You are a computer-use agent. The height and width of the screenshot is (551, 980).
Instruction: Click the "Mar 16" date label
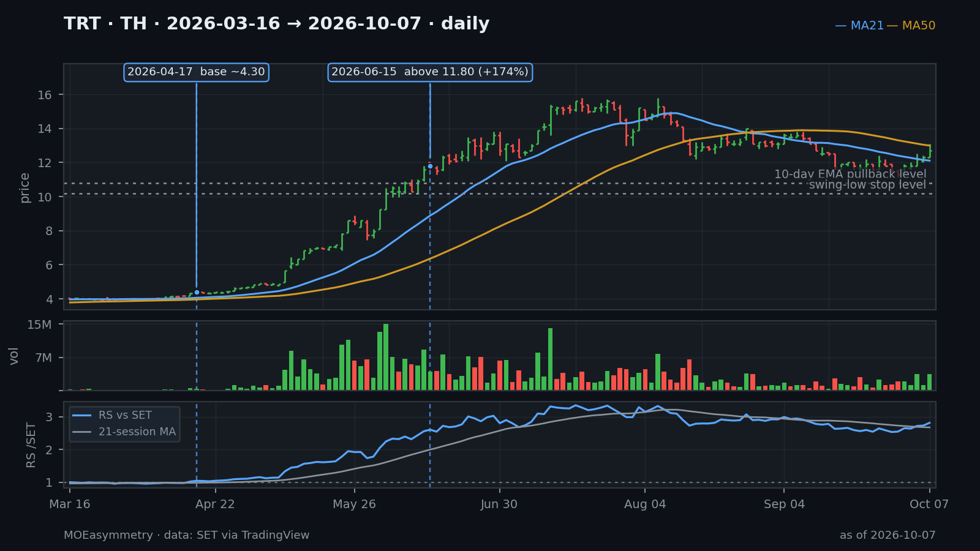(70, 504)
